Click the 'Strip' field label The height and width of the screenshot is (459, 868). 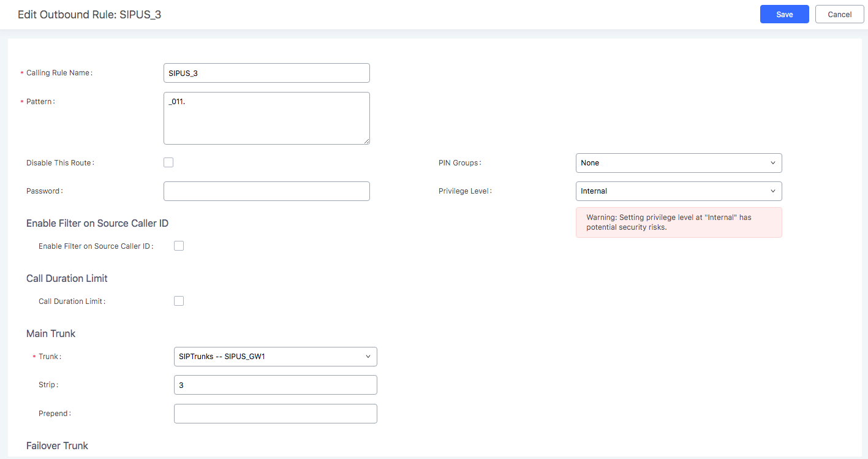point(48,385)
